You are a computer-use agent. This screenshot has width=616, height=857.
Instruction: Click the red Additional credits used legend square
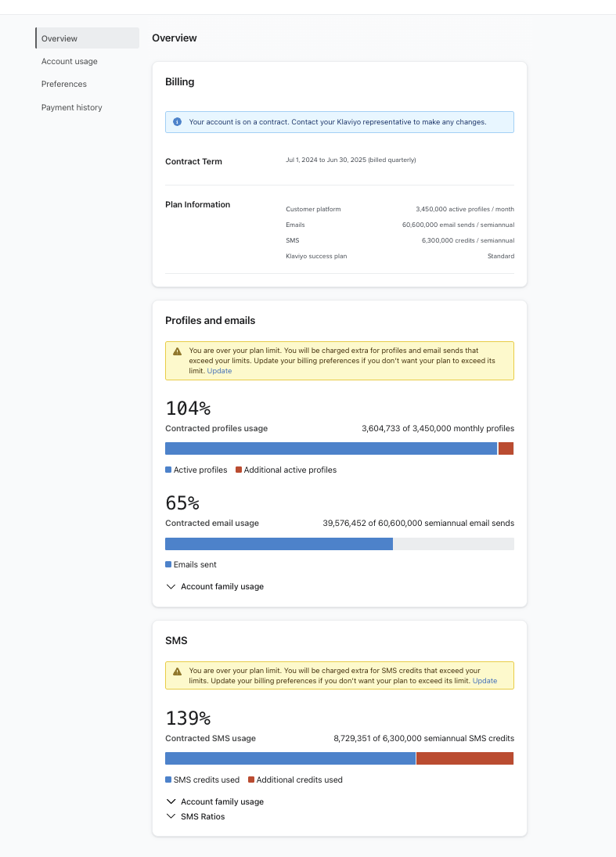tap(251, 780)
